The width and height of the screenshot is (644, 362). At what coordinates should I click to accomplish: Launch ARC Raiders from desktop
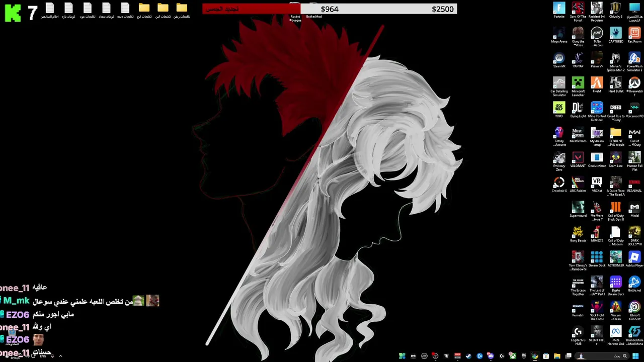pyautogui.click(x=578, y=185)
